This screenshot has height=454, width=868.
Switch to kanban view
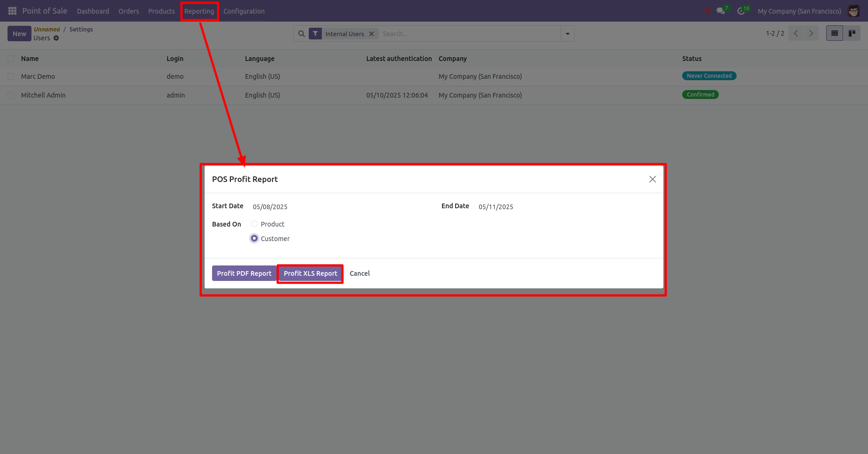pos(852,33)
